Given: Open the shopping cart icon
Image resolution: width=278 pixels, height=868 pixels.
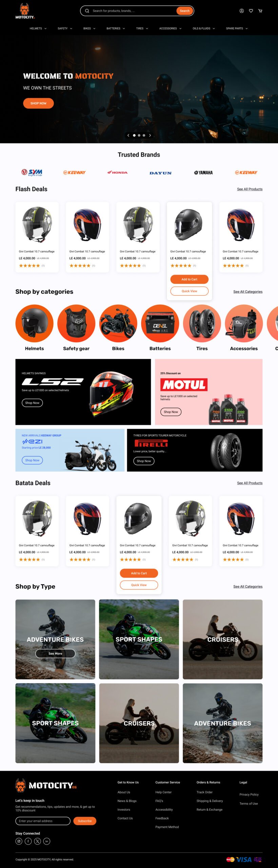Looking at the screenshot, I should [260, 11].
